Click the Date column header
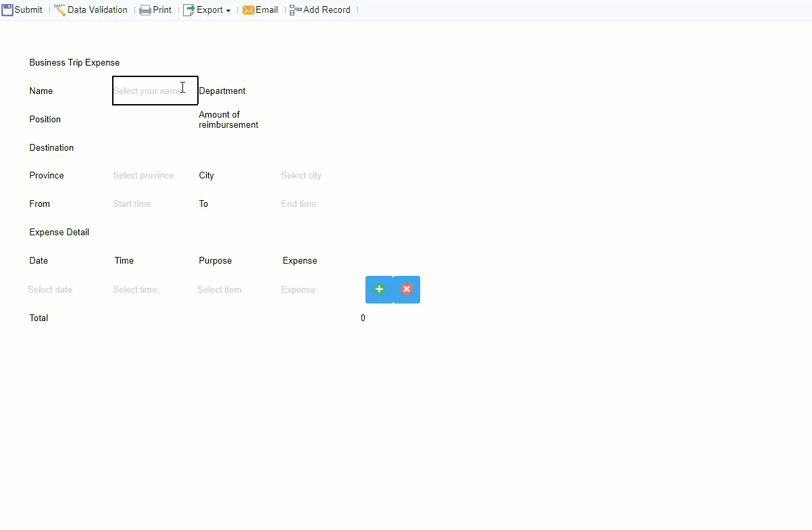Image resolution: width=812 pixels, height=530 pixels. [x=39, y=261]
